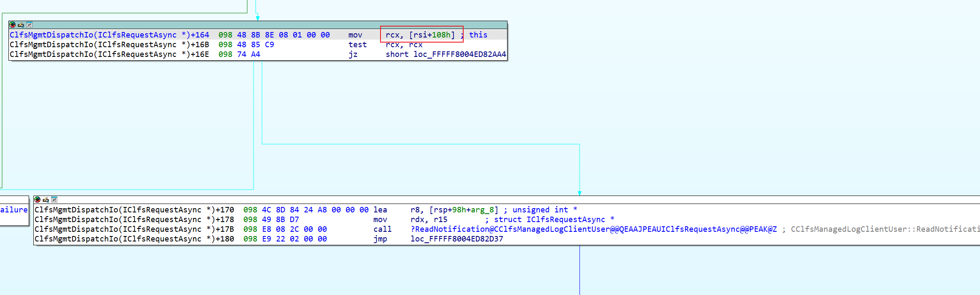Click edit name icon in top node
This screenshot has width=980, height=295.
[21, 25]
